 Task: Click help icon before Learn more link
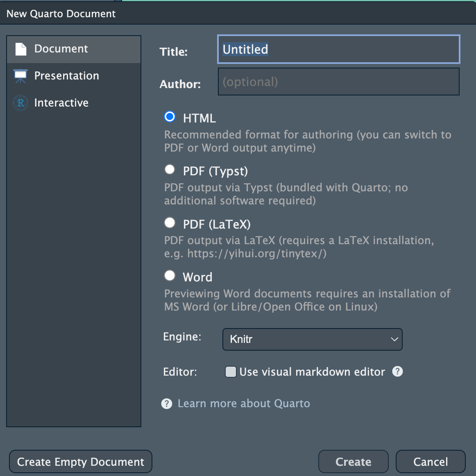click(167, 404)
